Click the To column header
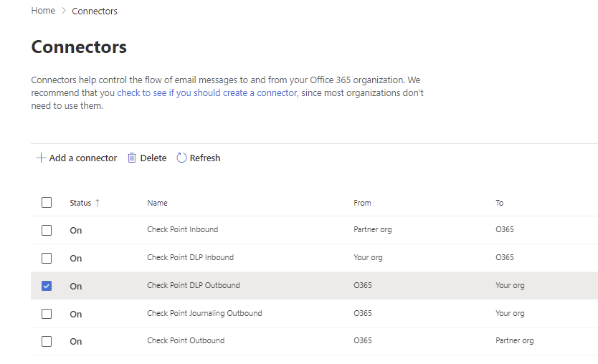Image resolution: width=598 pixels, height=364 pixels. click(x=499, y=203)
